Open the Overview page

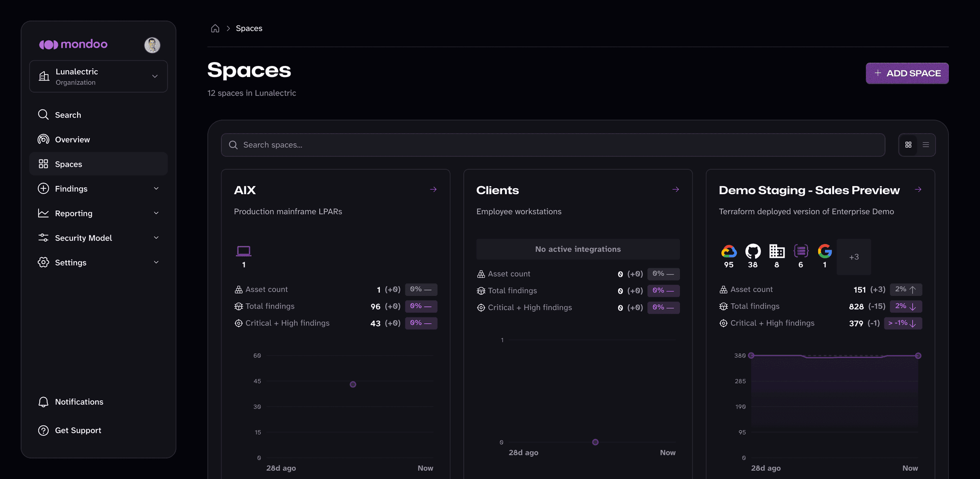99,140
